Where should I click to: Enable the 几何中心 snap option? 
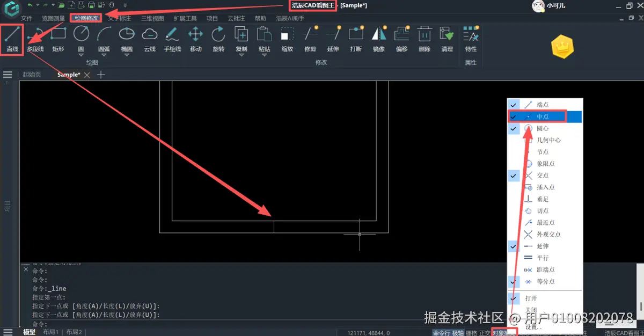pos(545,140)
